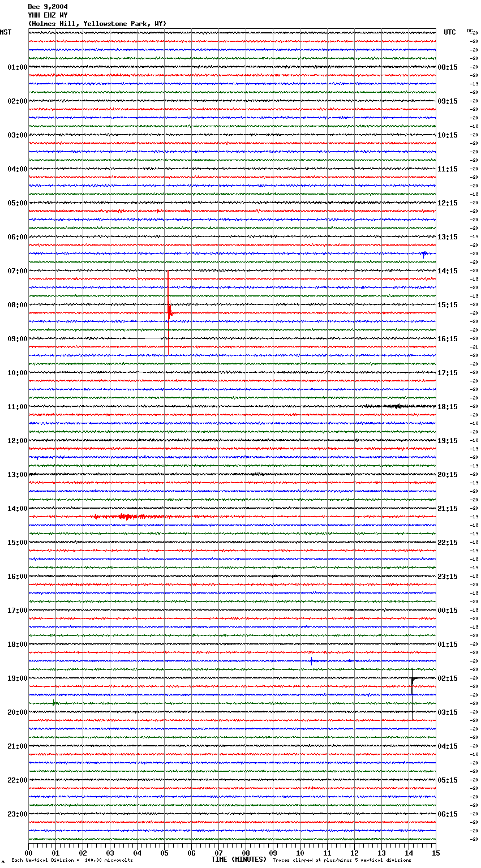The height and width of the screenshot is (868, 481).
Task: Select the 12:00 MST row label
Action: coord(17,441)
